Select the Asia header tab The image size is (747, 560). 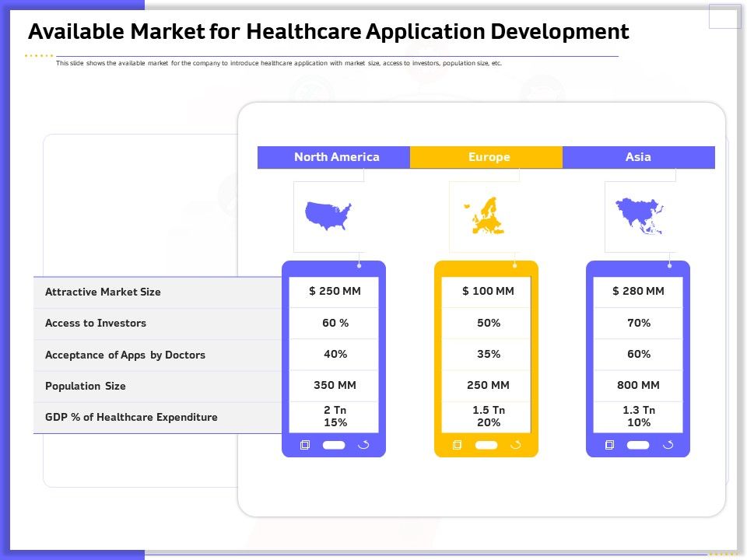pos(639,157)
